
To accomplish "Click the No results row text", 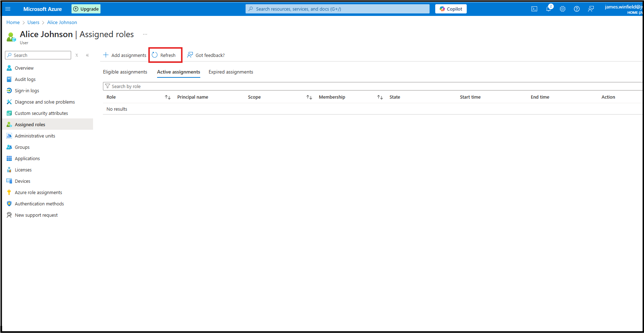I will coord(117,109).
